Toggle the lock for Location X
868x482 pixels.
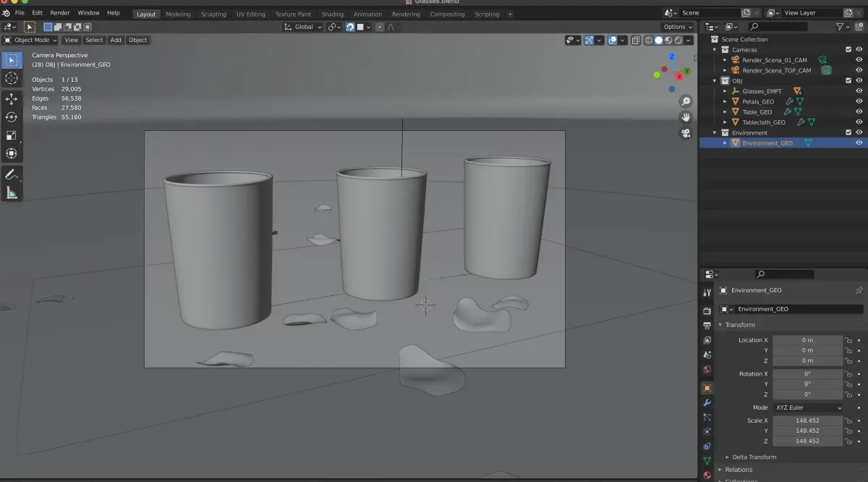[849, 340]
